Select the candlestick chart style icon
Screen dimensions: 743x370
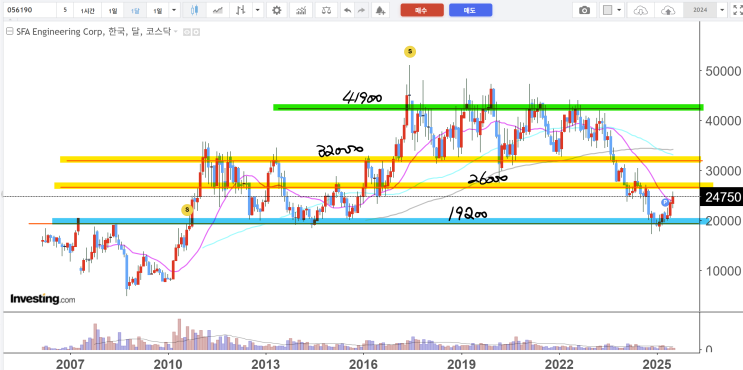[194, 10]
